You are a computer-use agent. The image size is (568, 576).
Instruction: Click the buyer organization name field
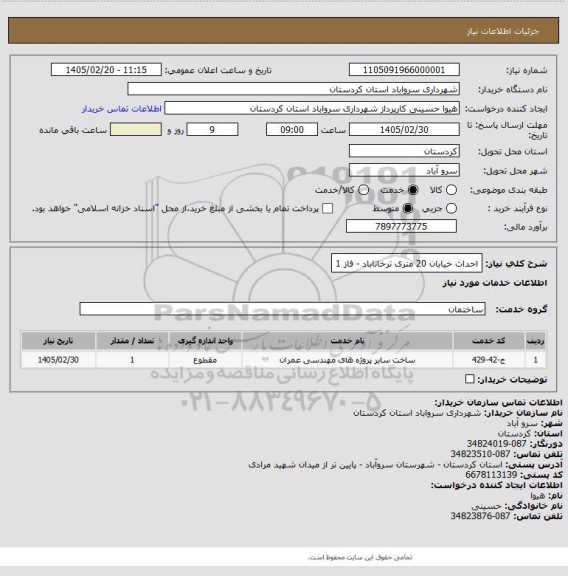point(294,89)
